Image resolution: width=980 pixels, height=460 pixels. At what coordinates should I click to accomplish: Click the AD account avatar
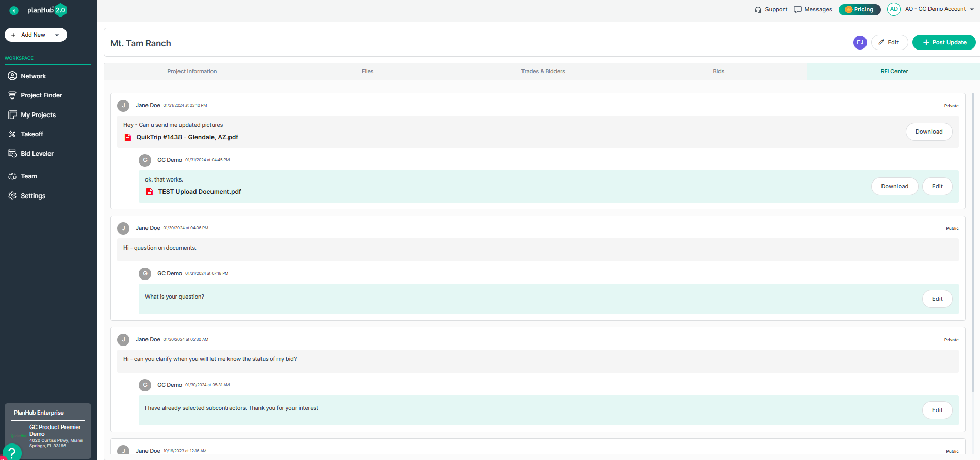click(894, 9)
